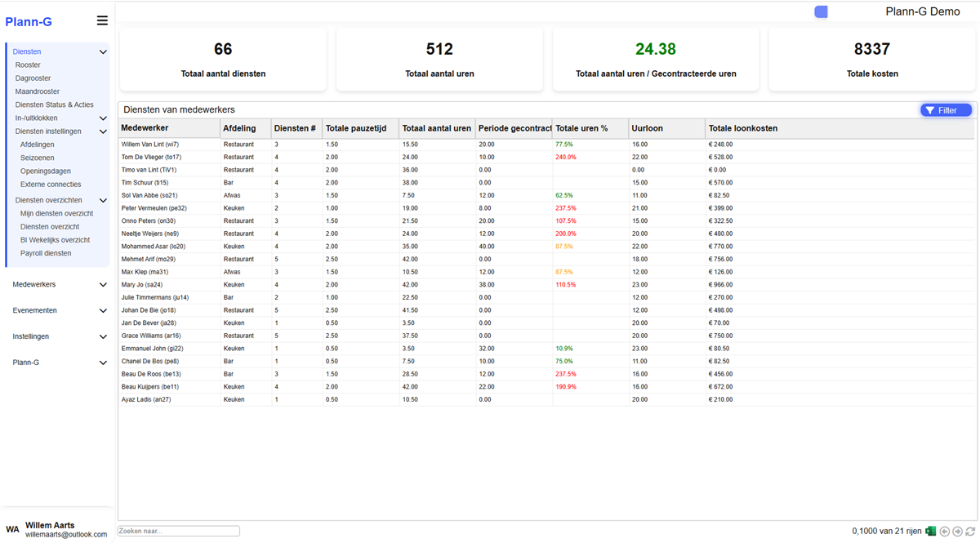The width and height of the screenshot is (980, 543).
Task: Click inside the Zoeken naar search field
Action: [176, 530]
